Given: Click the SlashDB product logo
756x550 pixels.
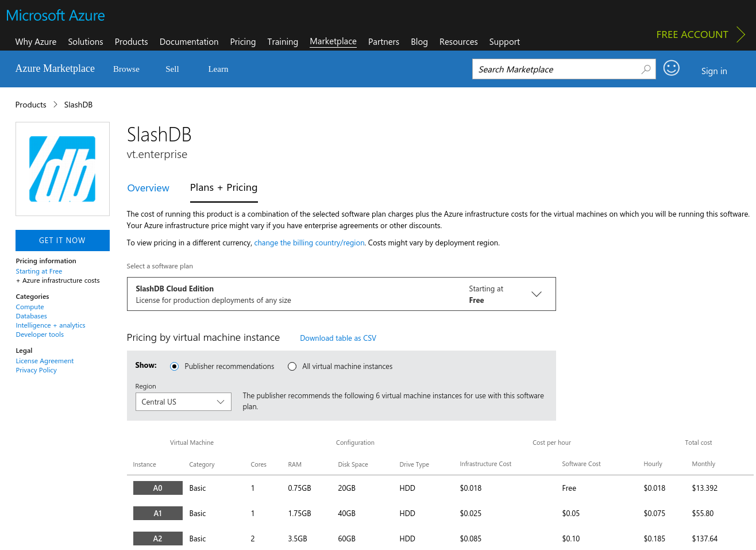Looking at the screenshot, I should click(x=63, y=169).
